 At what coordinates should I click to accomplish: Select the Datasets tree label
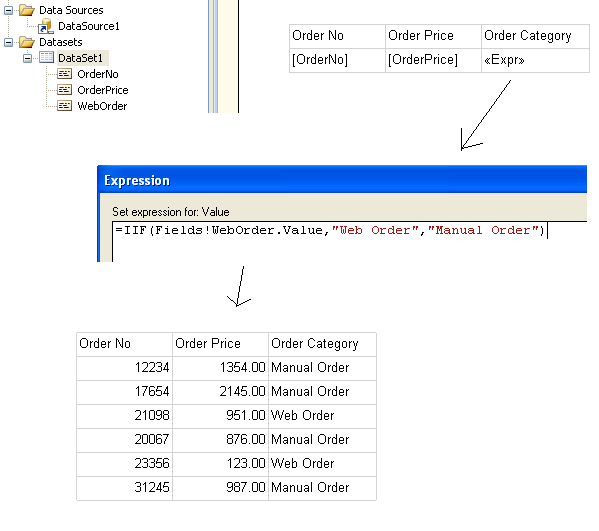click(x=61, y=42)
